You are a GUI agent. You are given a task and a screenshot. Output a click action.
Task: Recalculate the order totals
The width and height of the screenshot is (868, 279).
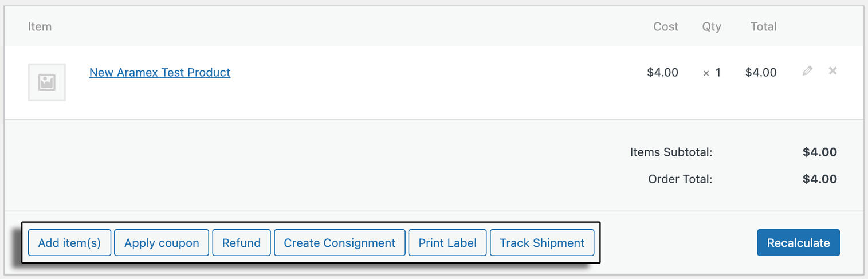click(798, 243)
